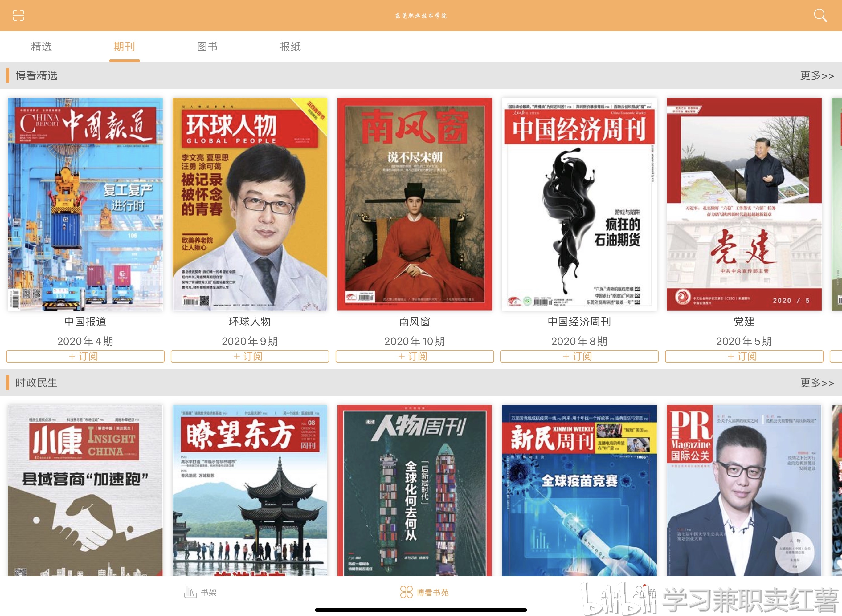This screenshot has width=842, height=616.
Task: Open the 中国经济周刊 cover
Action: click(x=579, y=204)
